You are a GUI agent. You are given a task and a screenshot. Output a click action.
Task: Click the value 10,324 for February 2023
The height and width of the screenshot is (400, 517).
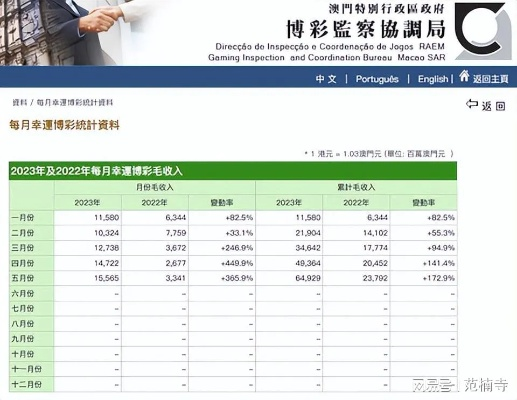tap(106, 233)
